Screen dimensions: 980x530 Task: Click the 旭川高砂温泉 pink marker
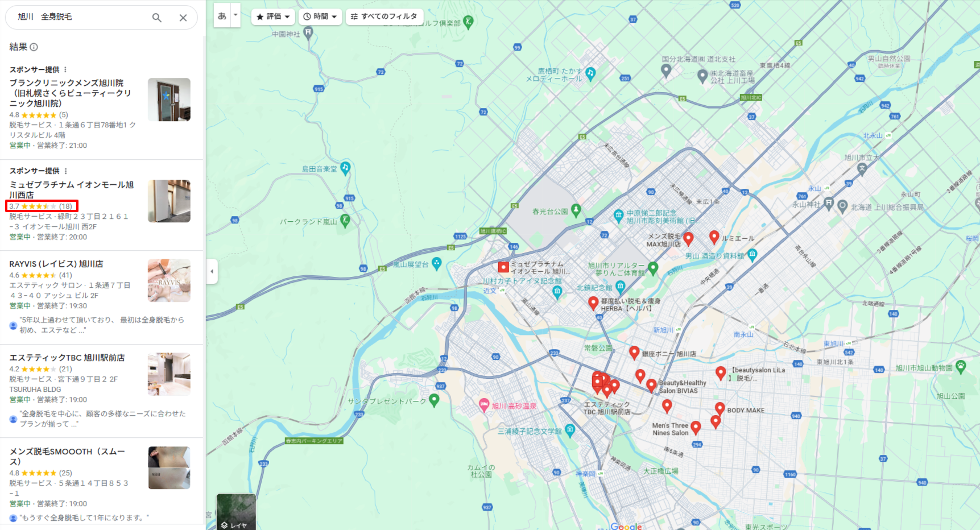[x=484, y=405]
